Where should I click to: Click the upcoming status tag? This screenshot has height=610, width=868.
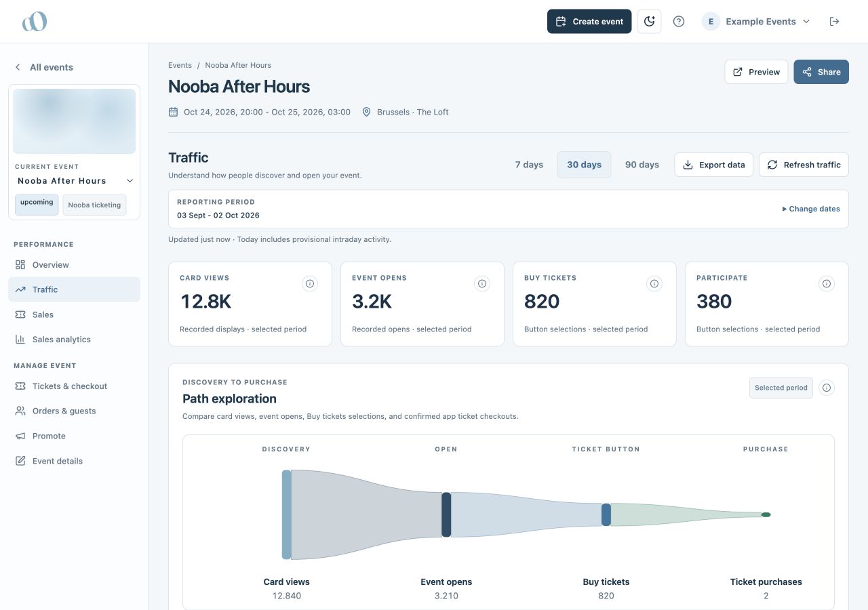(x=37, y=204)
